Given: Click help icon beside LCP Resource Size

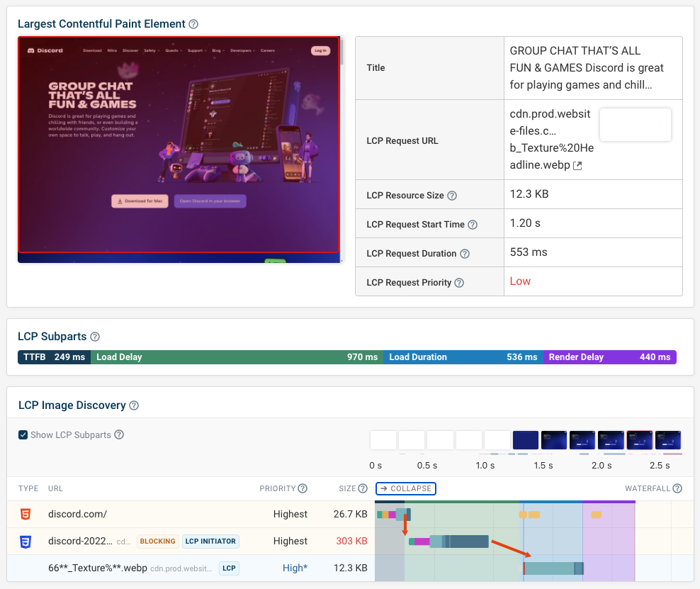Looking at the screenshot, I should pyautogui.click(x=452, y=196).
